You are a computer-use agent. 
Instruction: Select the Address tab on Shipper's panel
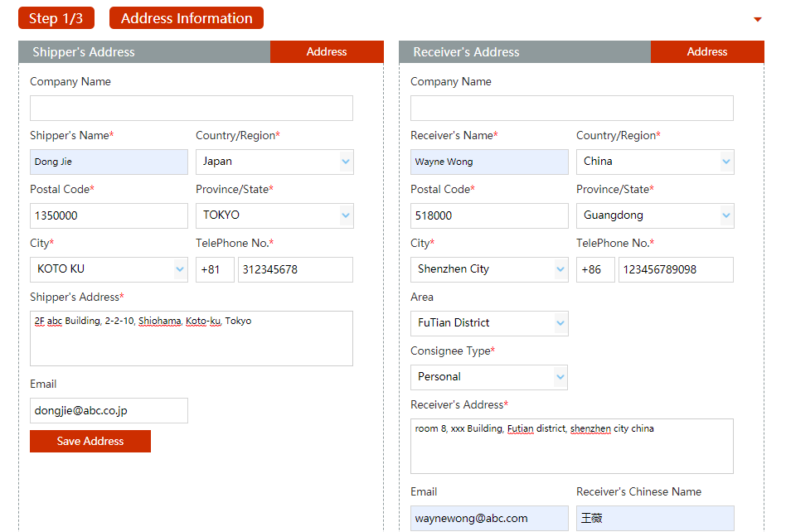(327, 51)
